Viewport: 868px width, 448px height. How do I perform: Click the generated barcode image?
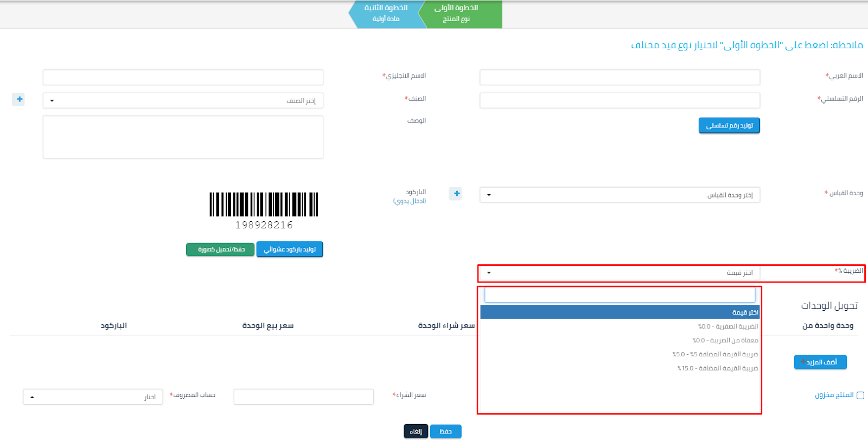point(264,205)
